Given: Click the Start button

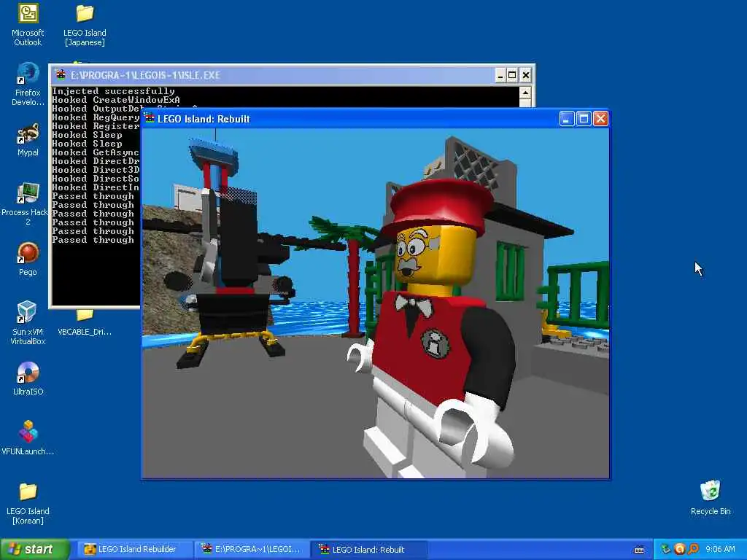Looking at the screenshot, I should click(35, 550).
